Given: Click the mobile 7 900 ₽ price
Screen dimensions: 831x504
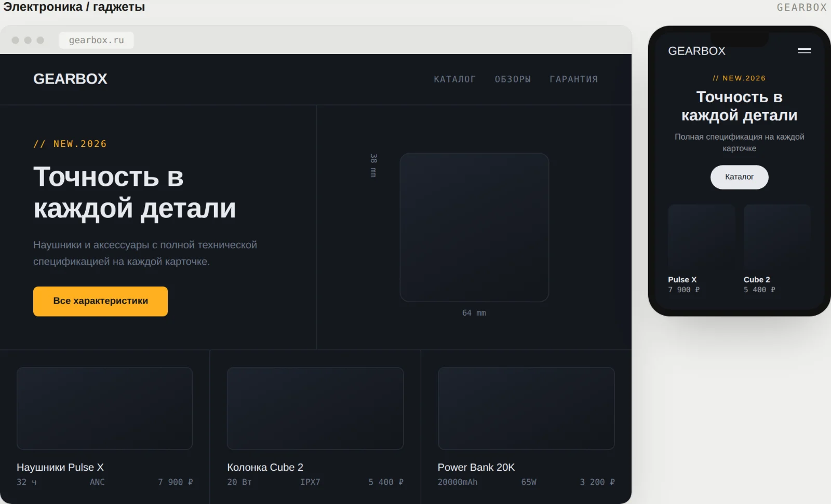Looking at the screenshot, I should [683, 290].
